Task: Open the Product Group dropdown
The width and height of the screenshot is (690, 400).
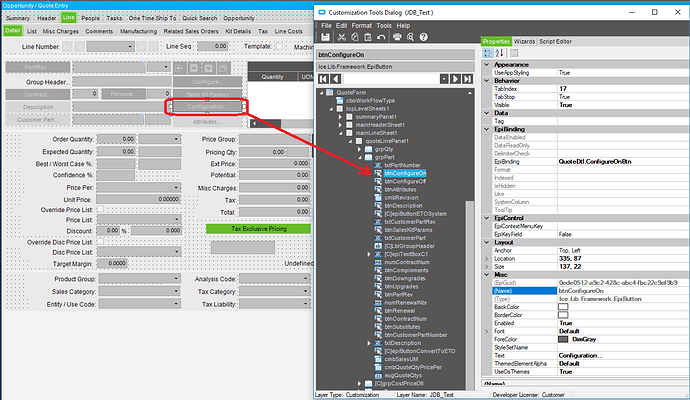Action: coord(176,279)
